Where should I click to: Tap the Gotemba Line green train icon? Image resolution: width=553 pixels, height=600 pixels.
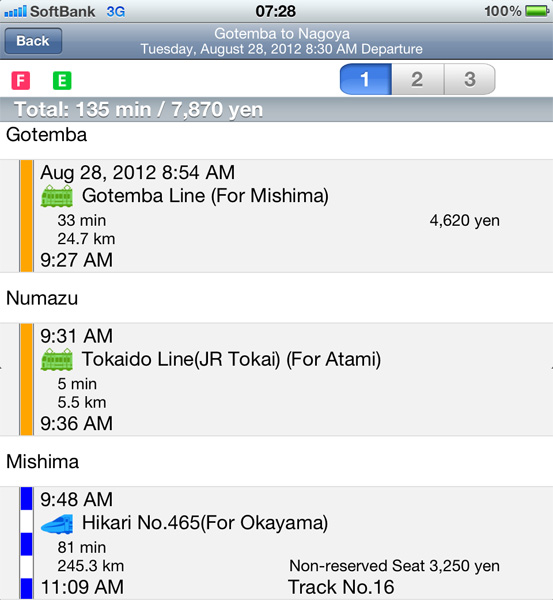(x=57, y=196)
